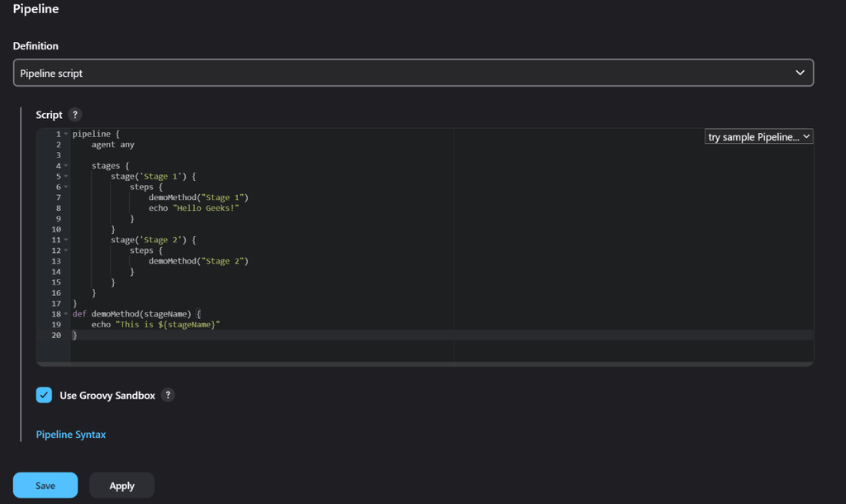Fold the steps block at line 6
This screenshot has width=846, height=504.
[x=66, y=188]
